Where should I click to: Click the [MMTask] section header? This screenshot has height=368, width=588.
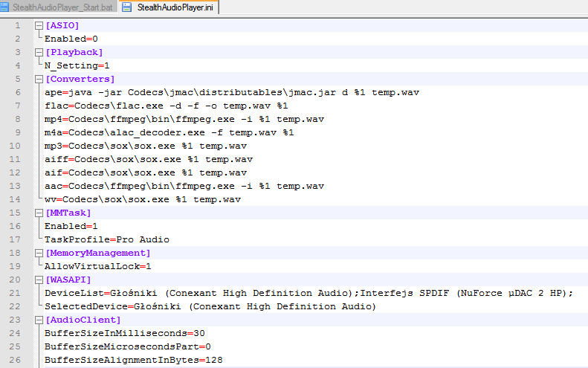point(68,213)
